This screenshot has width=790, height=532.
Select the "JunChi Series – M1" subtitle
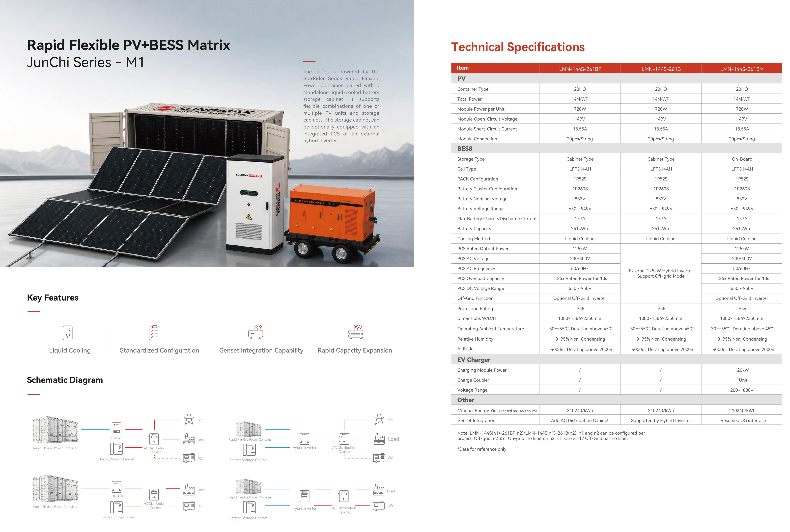[x=85, y=62]
